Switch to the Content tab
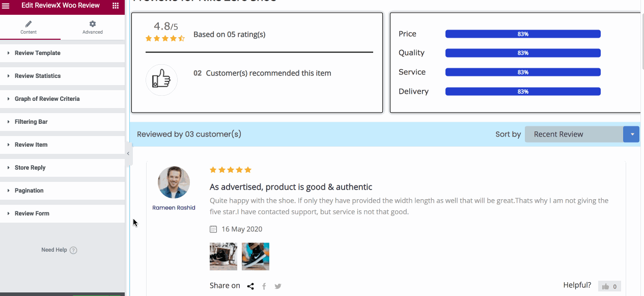Viewport: 644px width, 296px height. click(29, 28)
